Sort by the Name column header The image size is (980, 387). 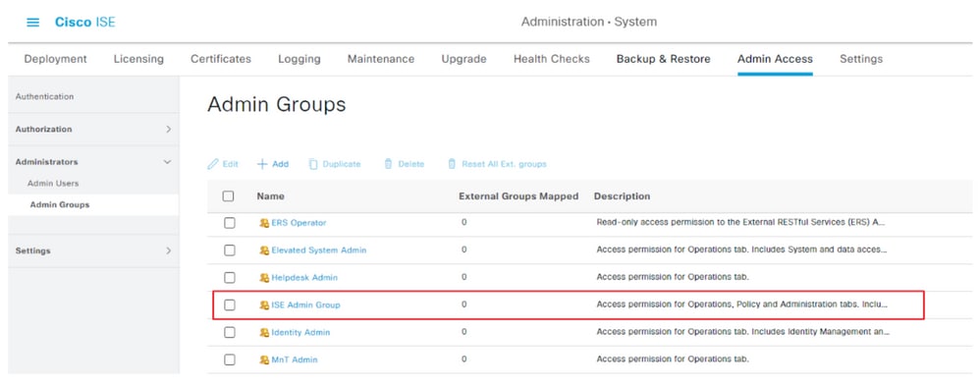tap(271, 196)
